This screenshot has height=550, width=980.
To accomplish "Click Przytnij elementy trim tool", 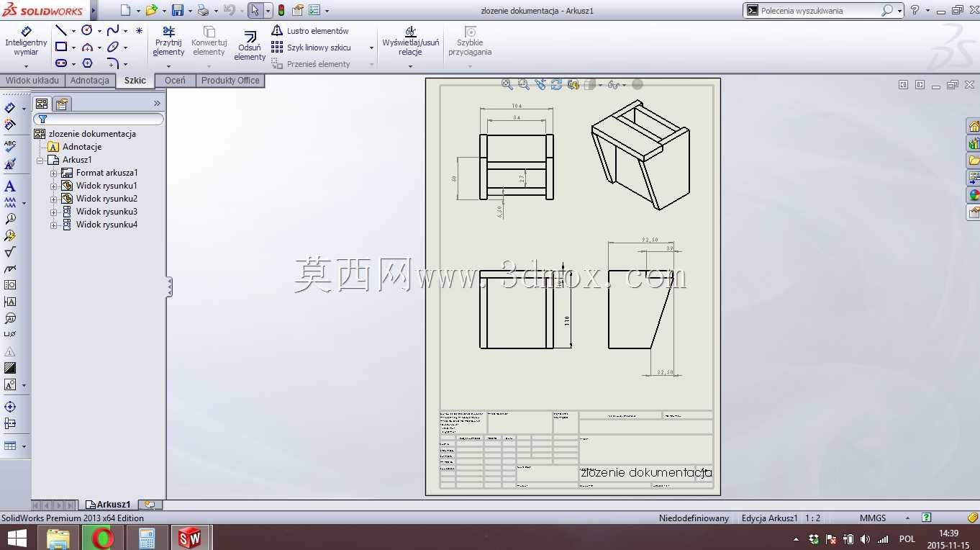I will coord(169,41).
